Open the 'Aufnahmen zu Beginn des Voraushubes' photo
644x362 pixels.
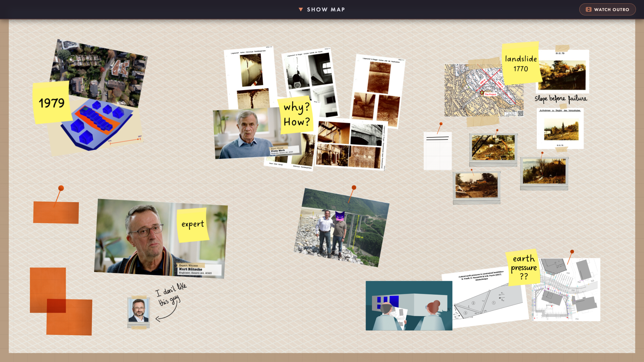pyautogui.click(x=560, y=128)
